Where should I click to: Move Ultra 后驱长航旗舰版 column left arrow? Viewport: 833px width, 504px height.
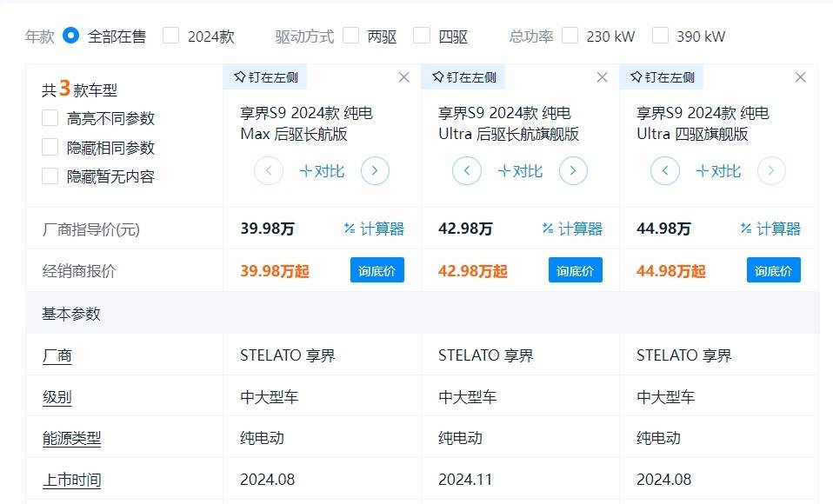(467, 171)
